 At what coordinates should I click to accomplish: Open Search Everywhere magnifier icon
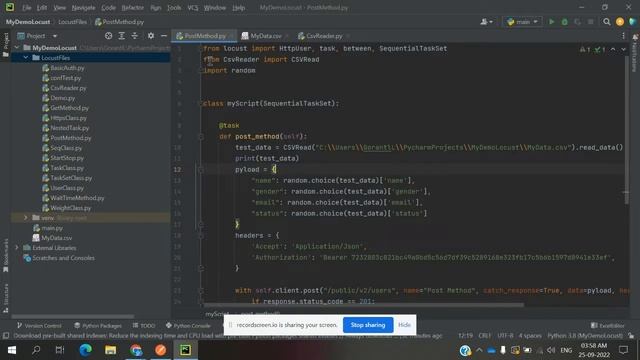607,22
